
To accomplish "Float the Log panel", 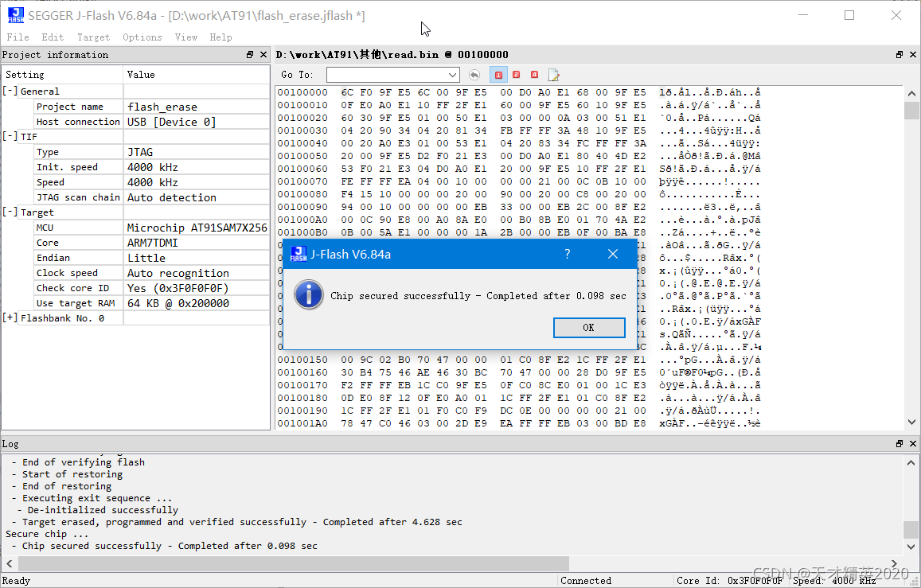I will pyautogui.click(x=900, y=444).
